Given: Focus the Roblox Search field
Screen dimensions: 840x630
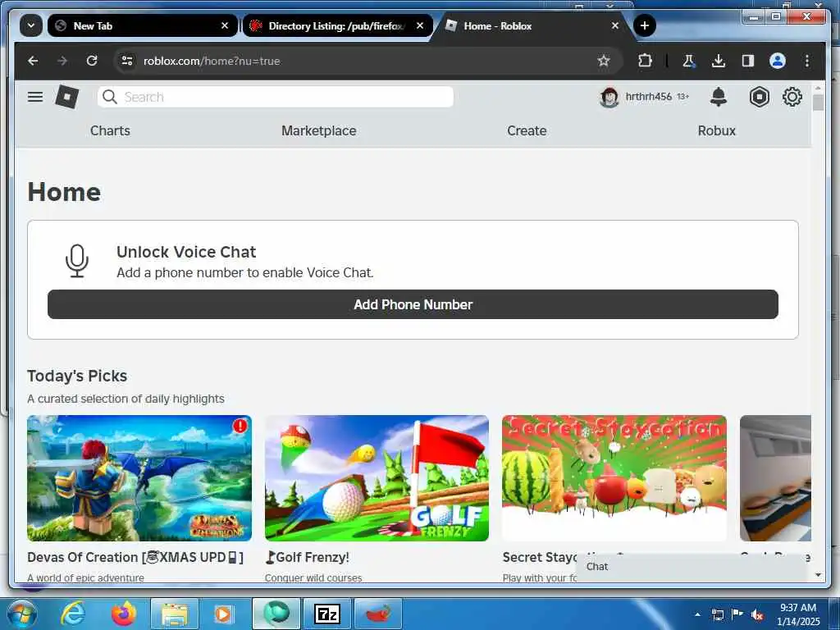Looking at the screenshot, I should (276, 97).
